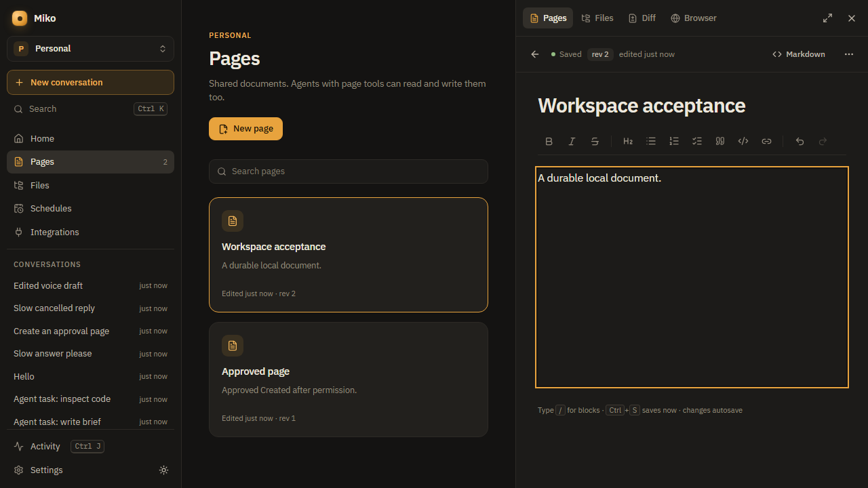
Task: Switch to the Pages panel tab
Action: coord(548,18)
